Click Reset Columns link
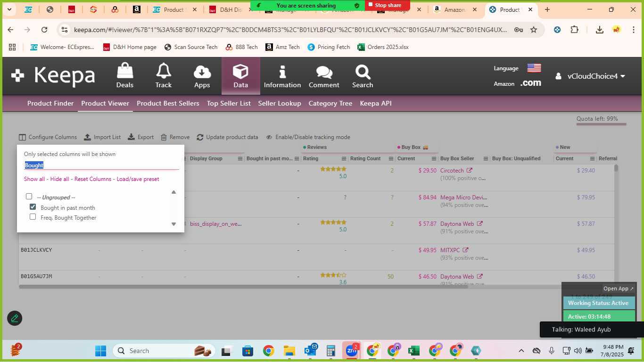Screen dimensions: 644x362 point(93,179)
